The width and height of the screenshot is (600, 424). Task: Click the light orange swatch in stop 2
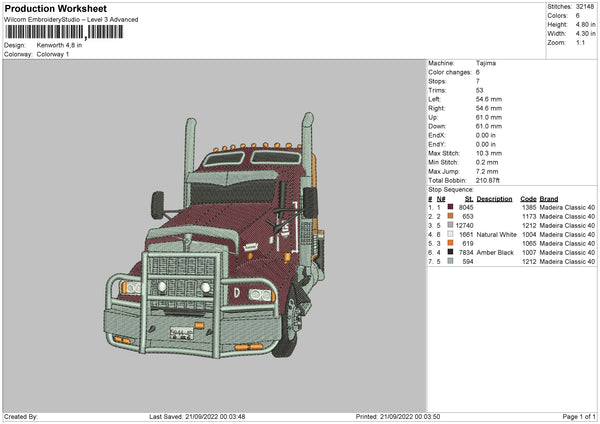(451, 216)
